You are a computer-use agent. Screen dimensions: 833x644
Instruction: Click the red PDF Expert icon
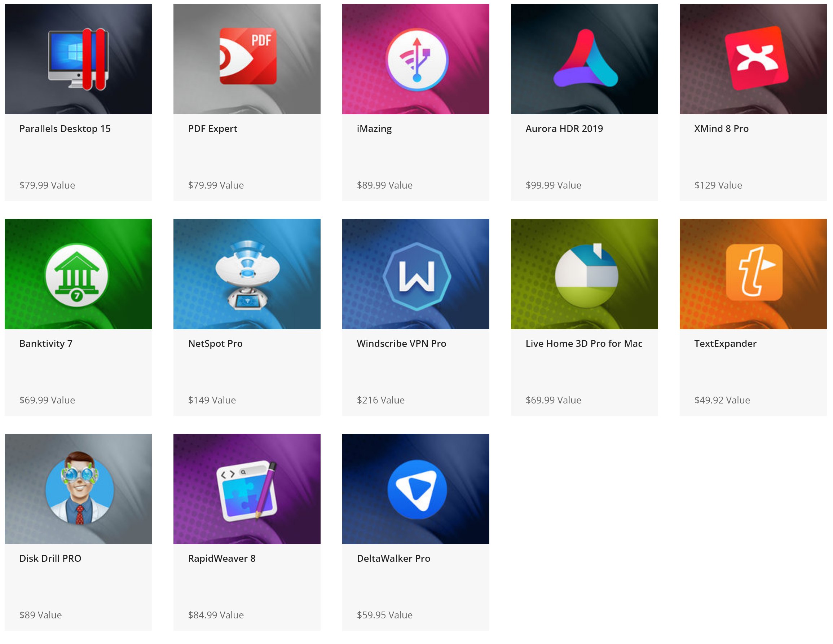(x=248, y=56)
